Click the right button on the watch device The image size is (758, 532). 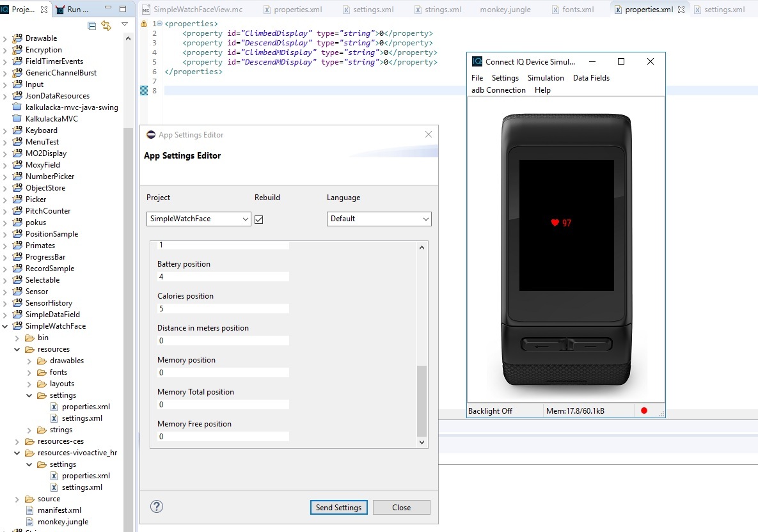[589, 345]
